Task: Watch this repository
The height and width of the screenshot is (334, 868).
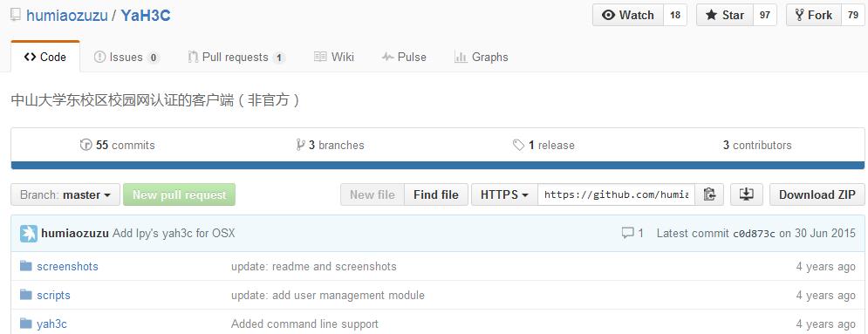Action: (x=628, y=15)
